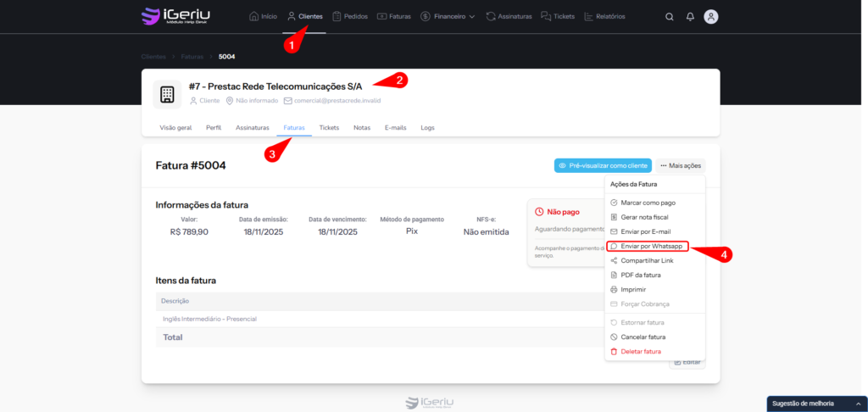
Task: Click Compartilhar Link menu entry
Action: pos(647,260)
